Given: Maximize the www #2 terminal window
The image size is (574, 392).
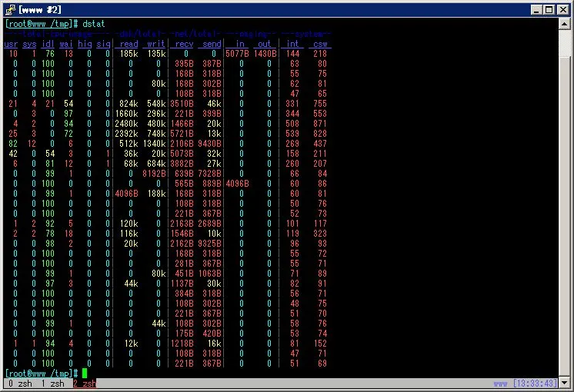Looking at the screenshot, I should tap(549, 9).
